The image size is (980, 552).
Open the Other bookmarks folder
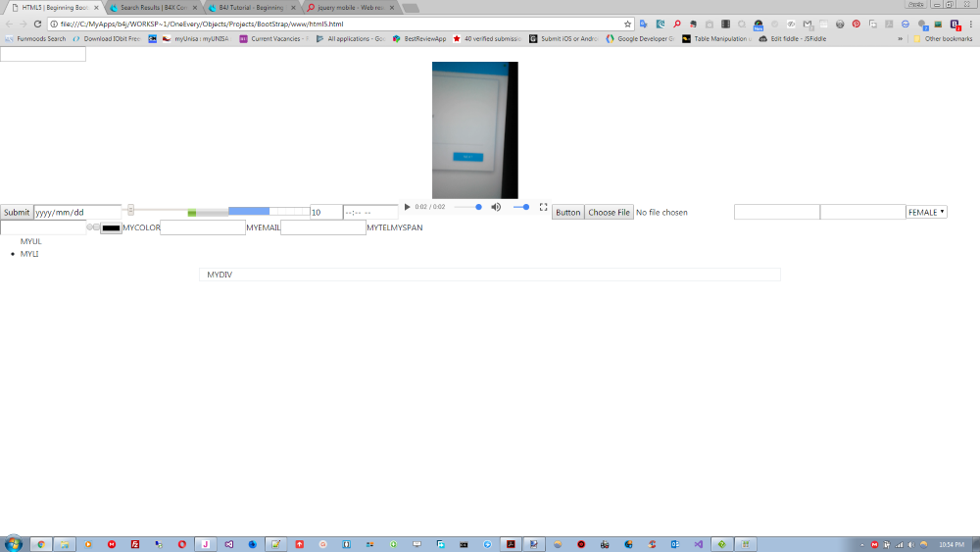[x=943, y=39]
